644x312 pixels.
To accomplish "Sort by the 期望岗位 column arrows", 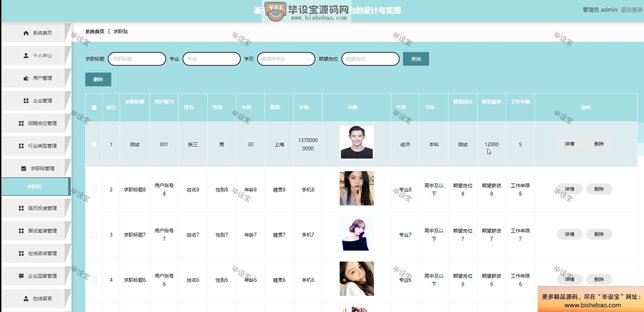I will tap(463, 111).
